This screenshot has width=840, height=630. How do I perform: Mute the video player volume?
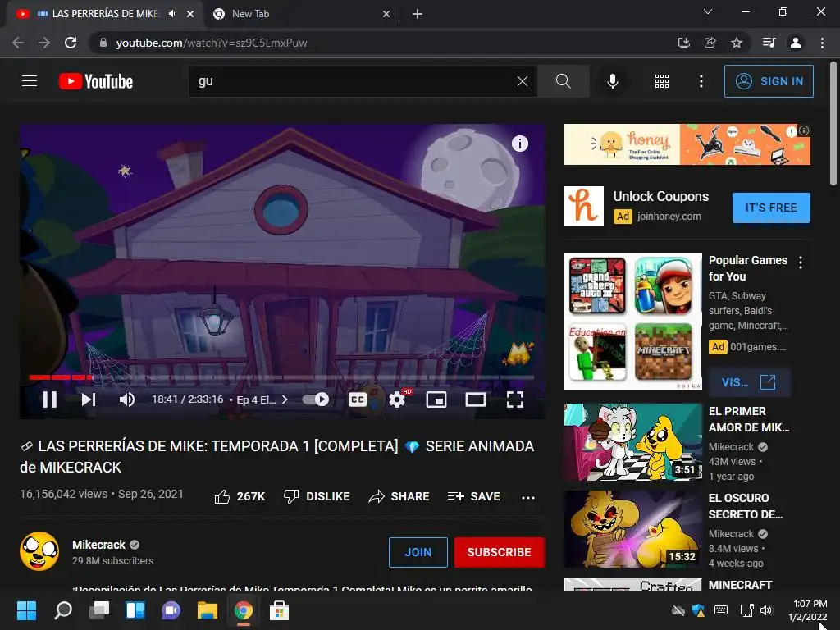(x=127, y=399)
